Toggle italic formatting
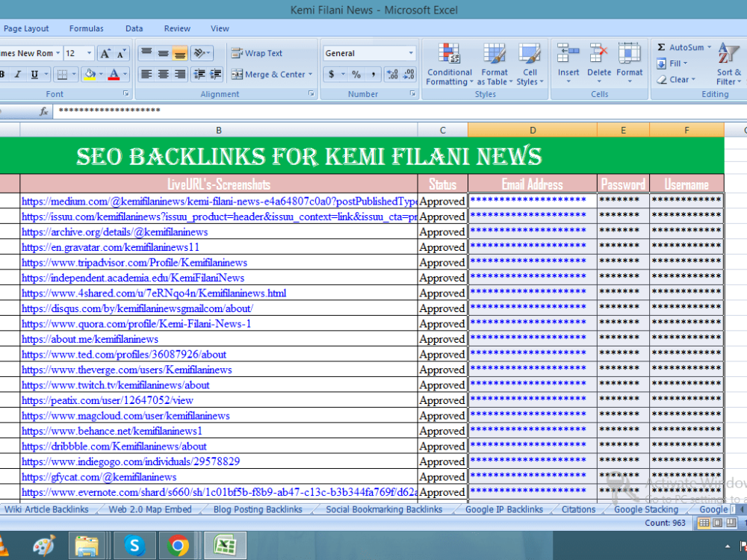Image resolution: width=747 pixels, height=560 pixels. point(18,74)
